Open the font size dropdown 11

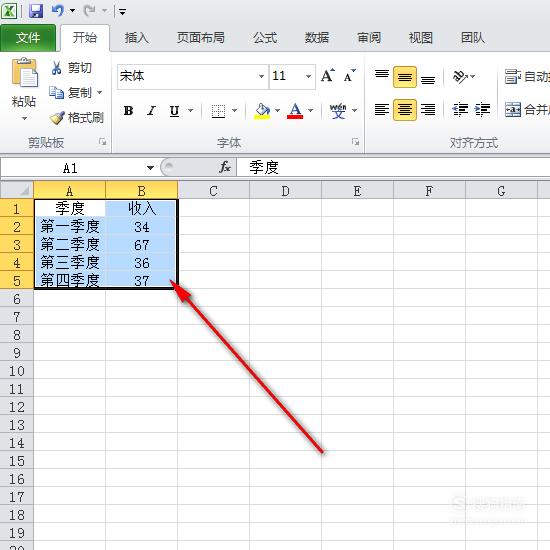pyautogui.click(x=308, y=76)
